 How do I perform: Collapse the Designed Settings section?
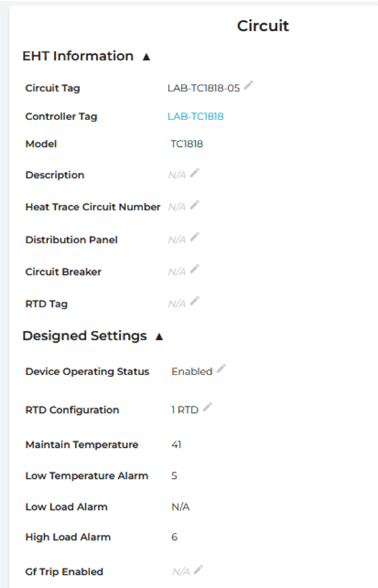(x=159, y=337)
